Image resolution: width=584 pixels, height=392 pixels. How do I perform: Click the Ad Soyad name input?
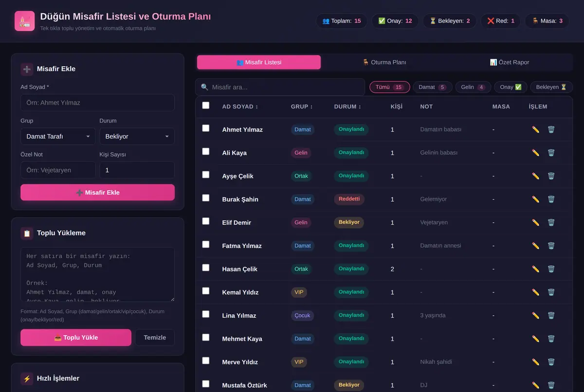tap(97, 103)
